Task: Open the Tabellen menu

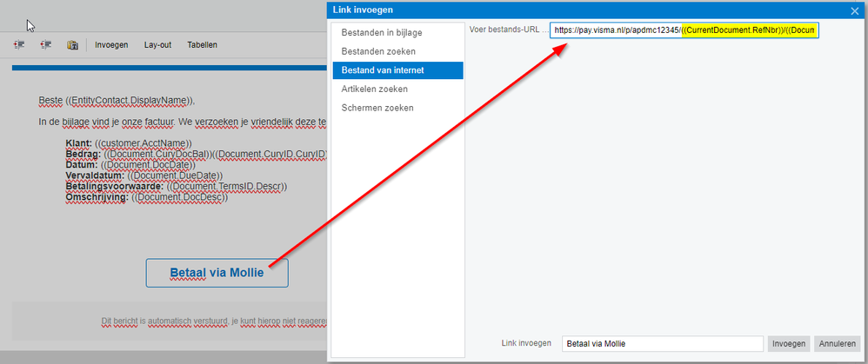Action: [202, 45]
